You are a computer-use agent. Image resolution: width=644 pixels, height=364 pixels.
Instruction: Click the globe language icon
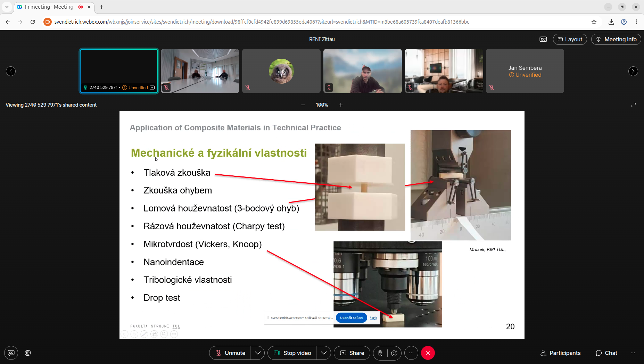coord(28,353)
